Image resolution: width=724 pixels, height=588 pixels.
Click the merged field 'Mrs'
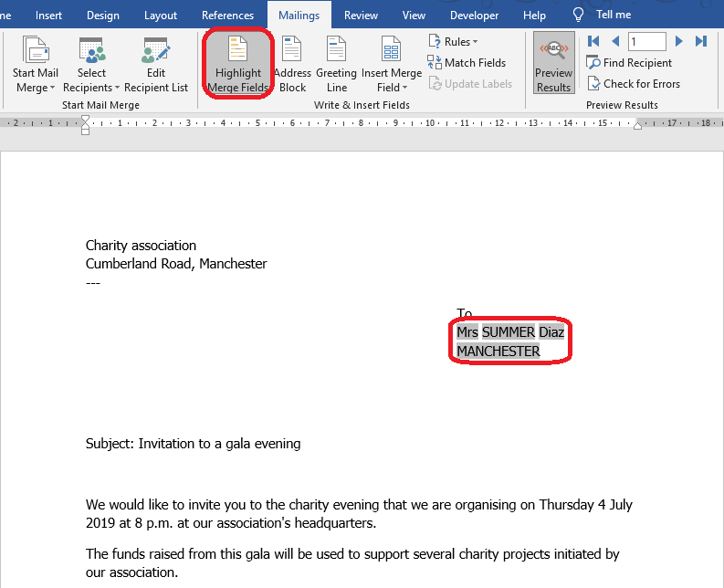[467, 332]
